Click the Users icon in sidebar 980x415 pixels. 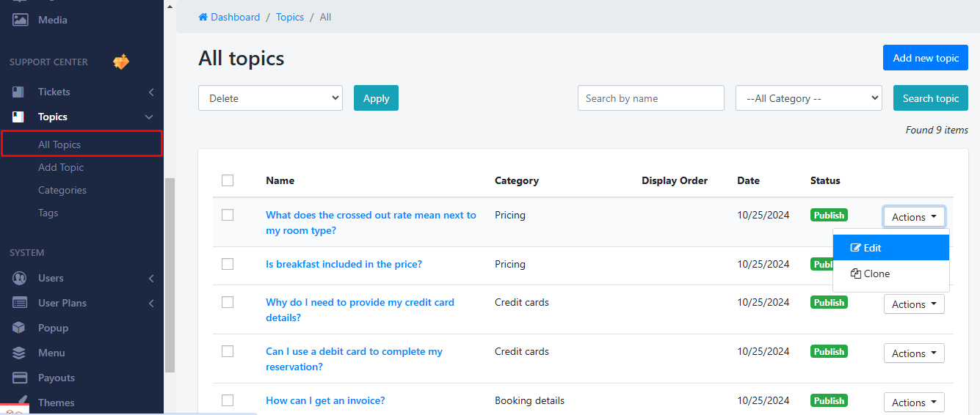(x=20, y=278)
